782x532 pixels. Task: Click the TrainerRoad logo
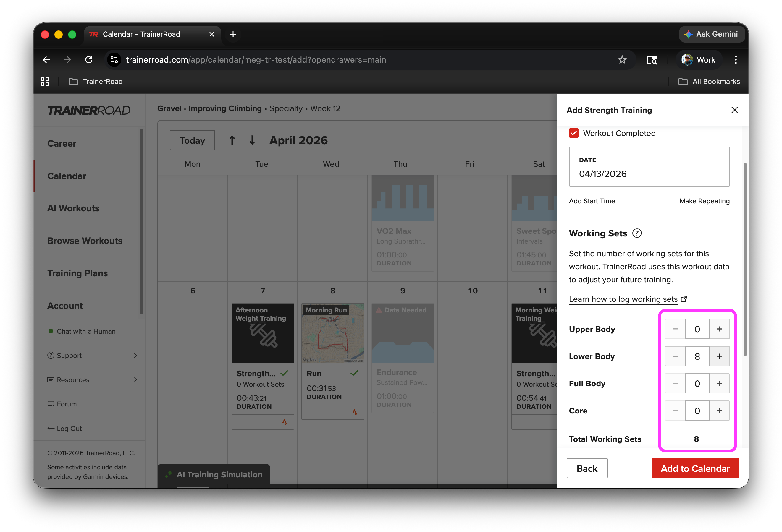[89, 110]
